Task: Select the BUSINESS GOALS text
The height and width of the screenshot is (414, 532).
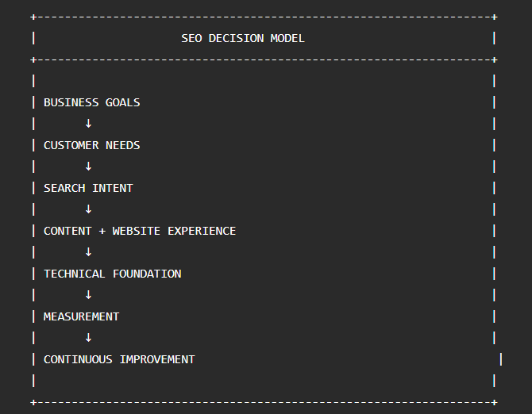Action: pos(91,102)
